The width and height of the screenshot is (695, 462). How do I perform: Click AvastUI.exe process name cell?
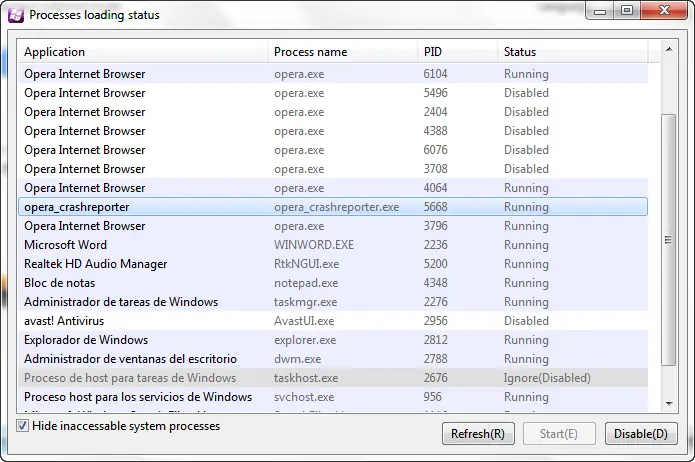[304, 321]
